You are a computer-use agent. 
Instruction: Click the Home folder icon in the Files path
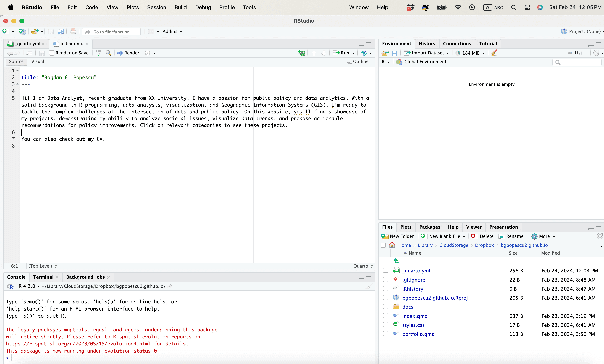(392, 245)
